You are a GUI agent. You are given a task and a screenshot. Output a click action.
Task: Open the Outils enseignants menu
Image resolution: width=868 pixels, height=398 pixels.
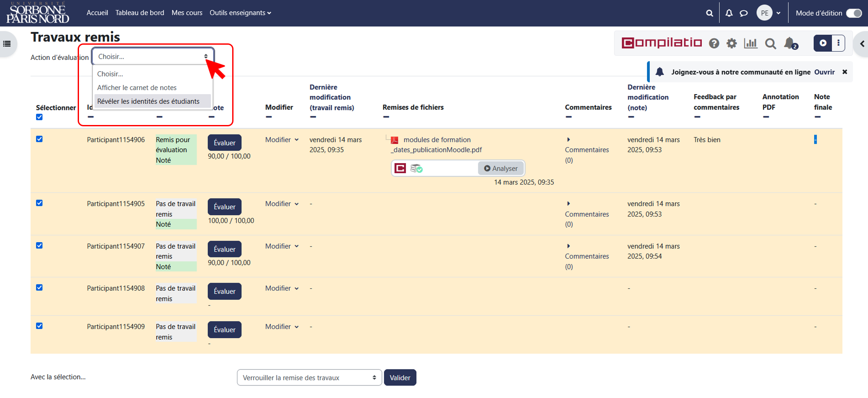pyautogui.click(x=240, y=13)
